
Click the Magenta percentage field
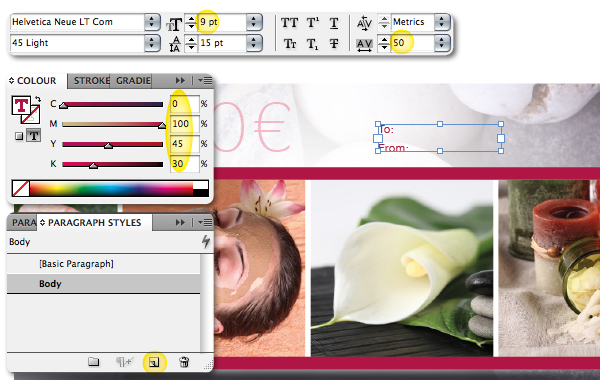click(184, 124)
